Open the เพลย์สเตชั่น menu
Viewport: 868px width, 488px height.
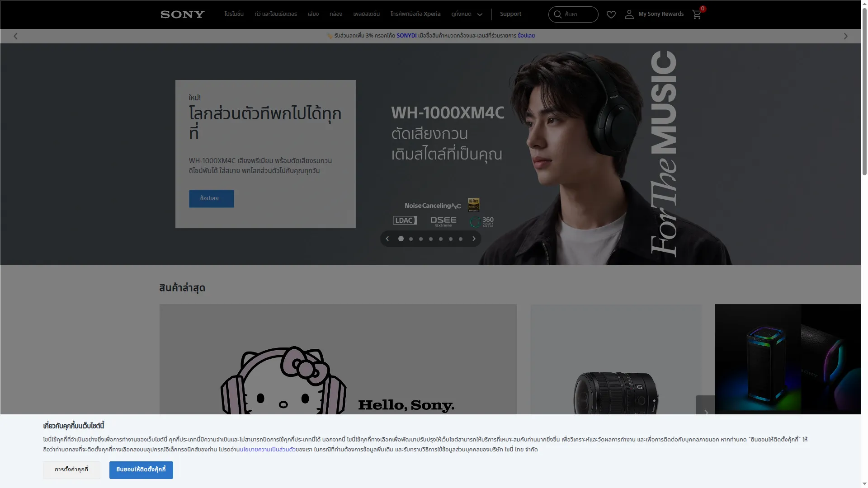pyautogui.click(x=367, y=14)
